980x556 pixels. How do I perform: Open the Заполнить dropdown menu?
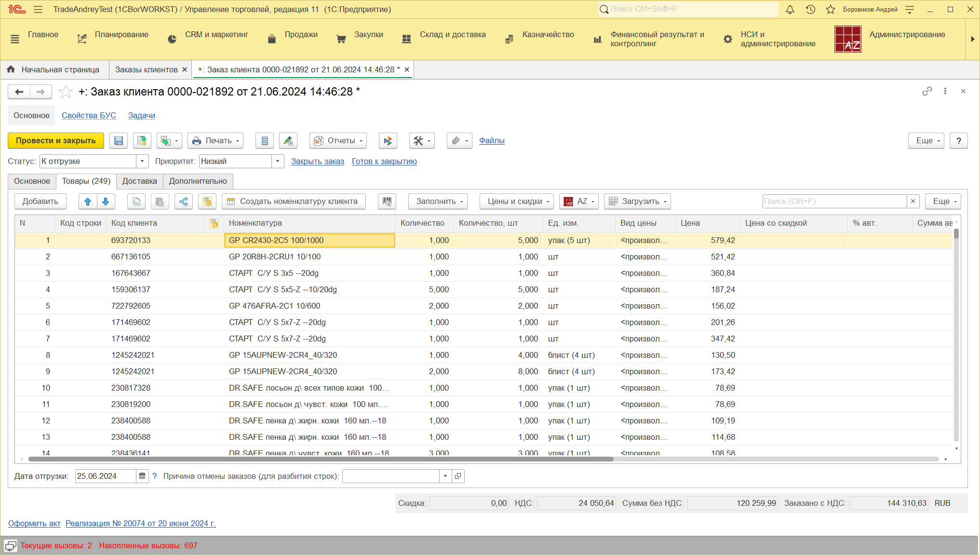438,202
